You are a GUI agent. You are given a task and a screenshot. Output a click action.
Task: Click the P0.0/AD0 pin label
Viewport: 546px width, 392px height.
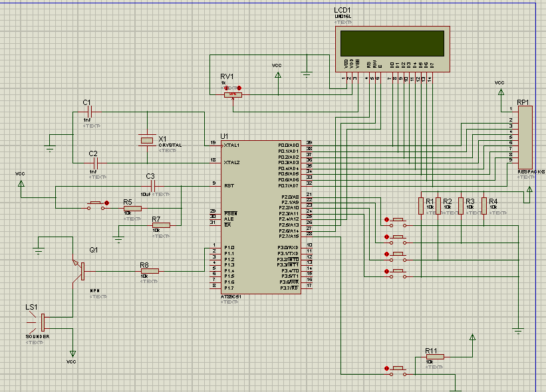(289, 146)
